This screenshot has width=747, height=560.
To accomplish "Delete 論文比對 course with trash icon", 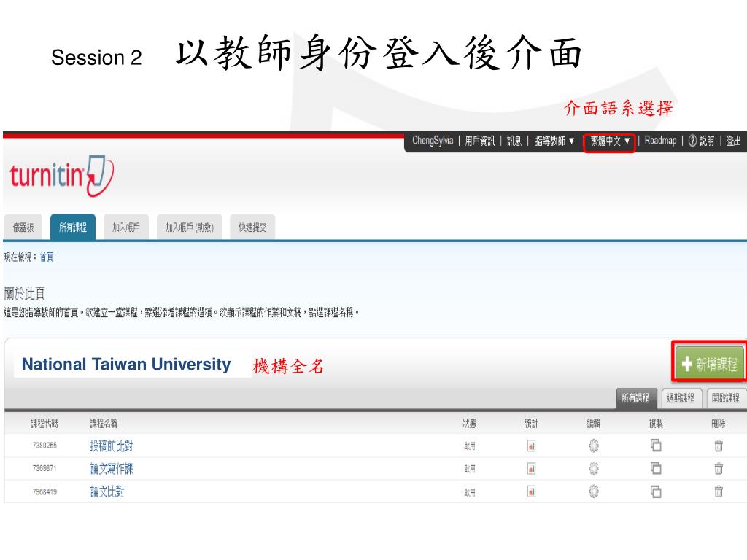I will [719, 491].
